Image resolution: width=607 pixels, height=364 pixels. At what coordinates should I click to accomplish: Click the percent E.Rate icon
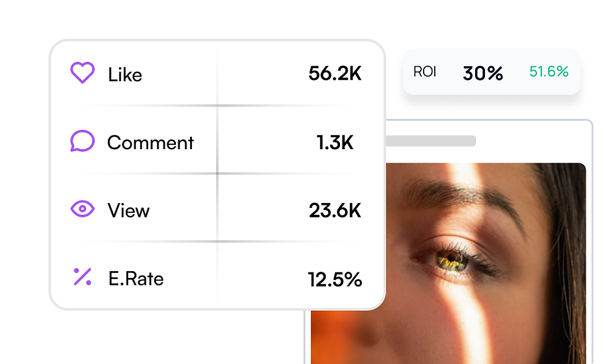82,277
